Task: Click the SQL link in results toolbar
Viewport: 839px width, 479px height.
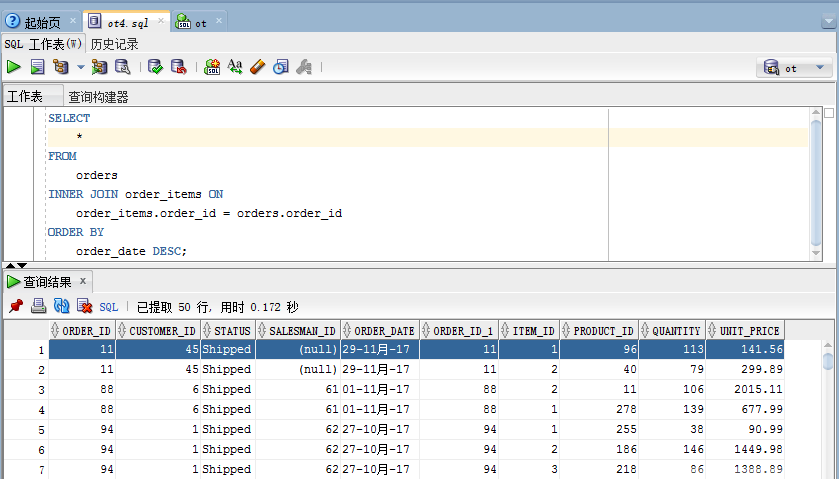Action: pyautogui.click(x=109, y=307)
